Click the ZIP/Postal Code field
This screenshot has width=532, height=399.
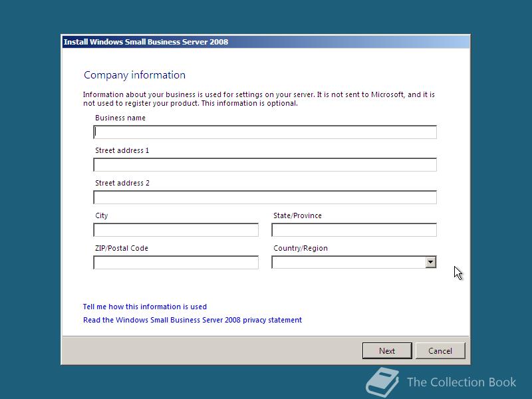176,262
